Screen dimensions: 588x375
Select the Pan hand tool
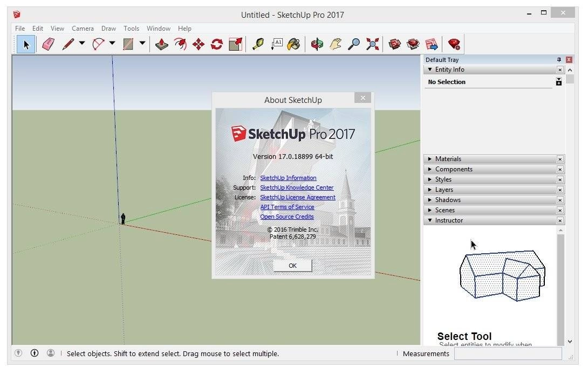click(x=335, y=45)
